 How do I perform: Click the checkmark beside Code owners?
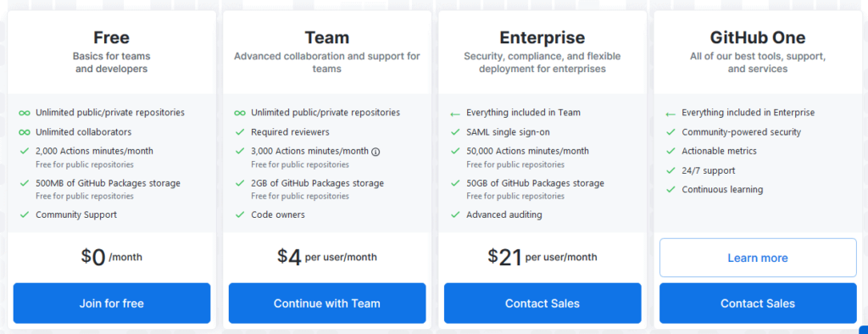(240, 214)
